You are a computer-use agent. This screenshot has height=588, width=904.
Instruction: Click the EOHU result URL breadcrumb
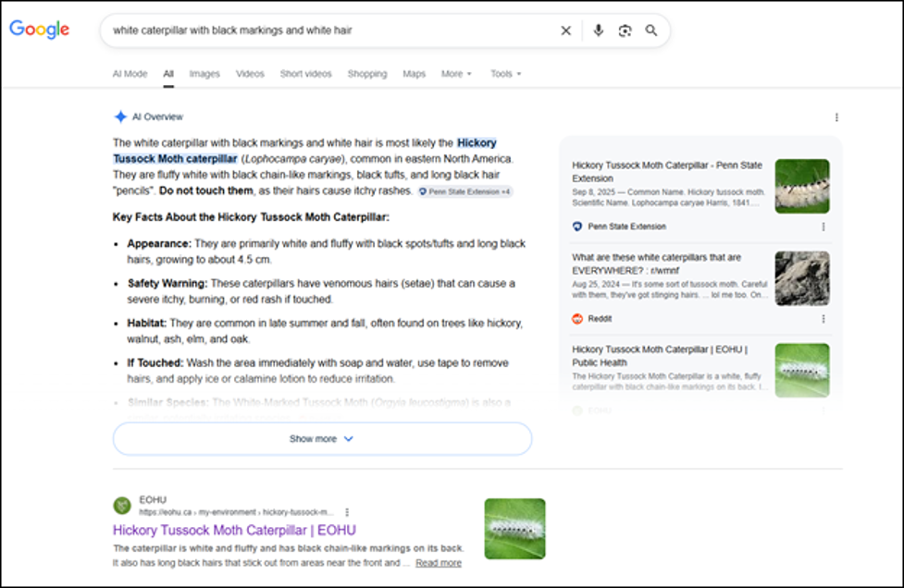click(x=236, y=512)
